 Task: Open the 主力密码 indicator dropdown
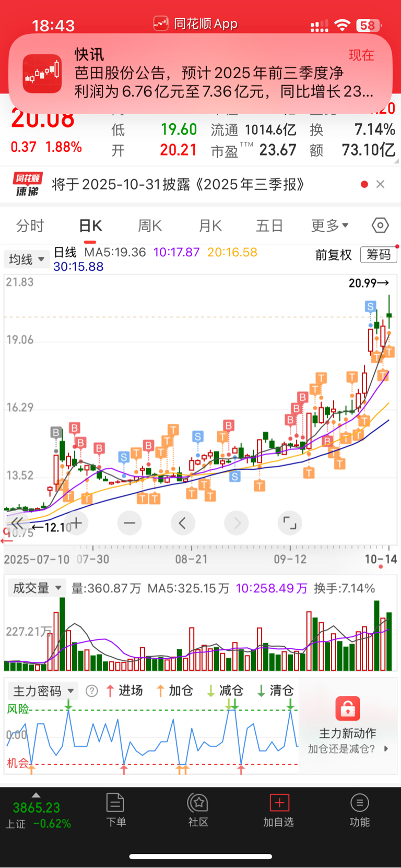pos(43,692)
